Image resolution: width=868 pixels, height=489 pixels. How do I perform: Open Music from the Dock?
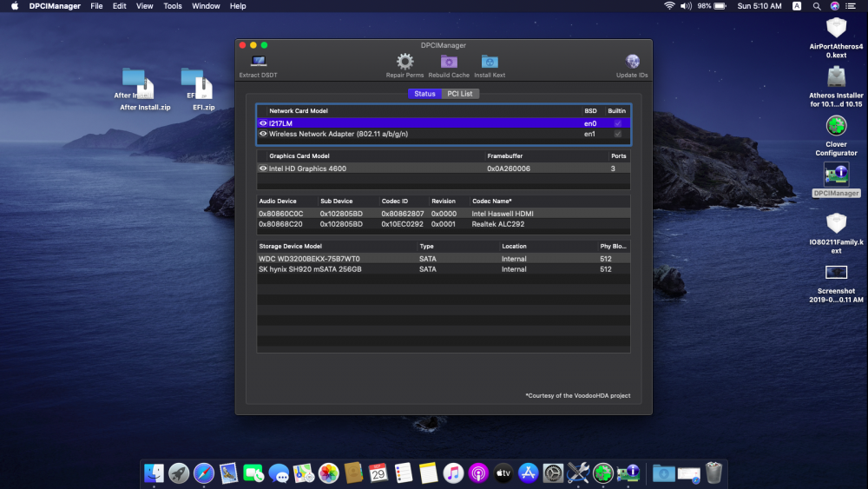click(453, 473)
